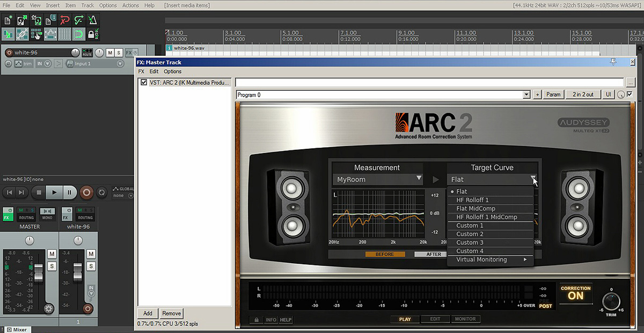The width and height of the screenshot is (644, 333).
Task: Click the green Redo toolbar icon
Action: 79,20
